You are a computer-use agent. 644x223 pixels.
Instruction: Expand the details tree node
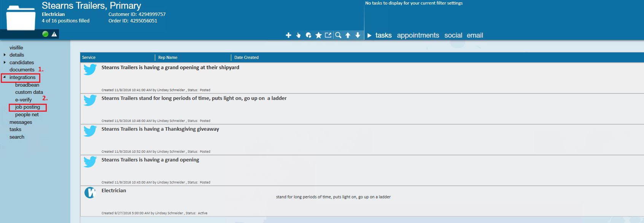(x=5, y=55)
